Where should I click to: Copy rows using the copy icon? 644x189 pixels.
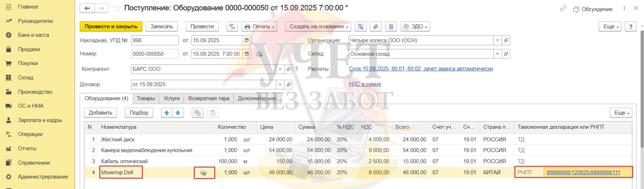pos(197,113)
